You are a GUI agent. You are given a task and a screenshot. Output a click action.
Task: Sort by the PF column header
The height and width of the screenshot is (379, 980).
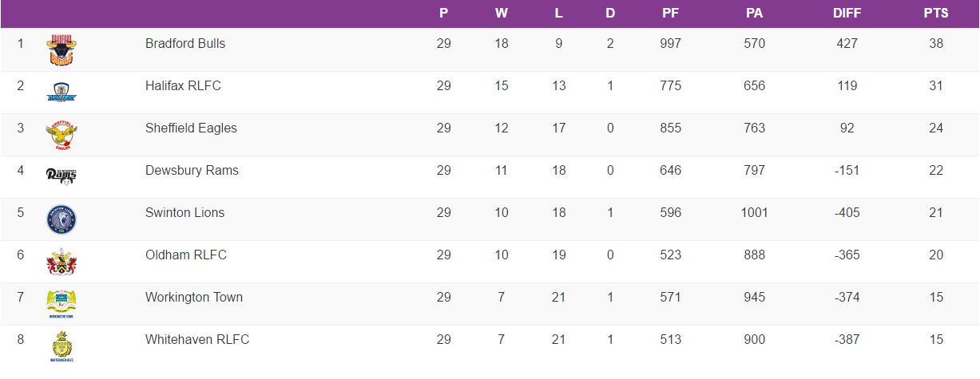[x=671, y=14]
